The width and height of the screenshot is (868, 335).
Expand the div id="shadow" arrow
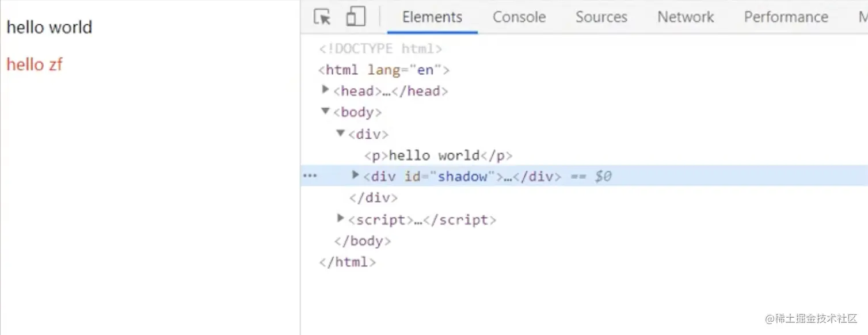pyautogui.click(x=356, y=175)
